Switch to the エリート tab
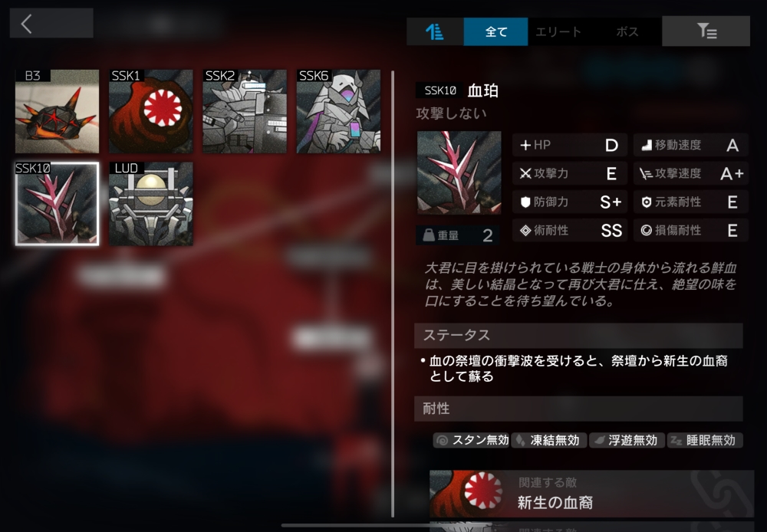 [x=558, y=31]
